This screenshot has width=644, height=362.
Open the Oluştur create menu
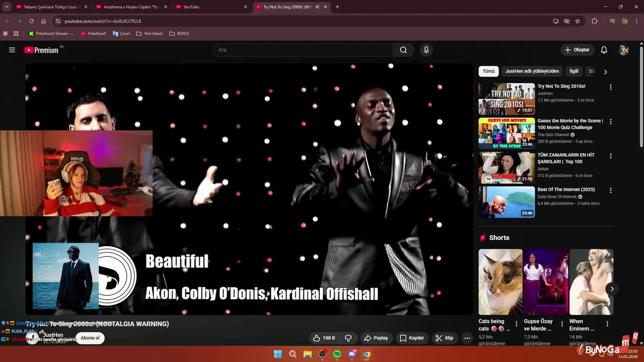click(577, 50)
